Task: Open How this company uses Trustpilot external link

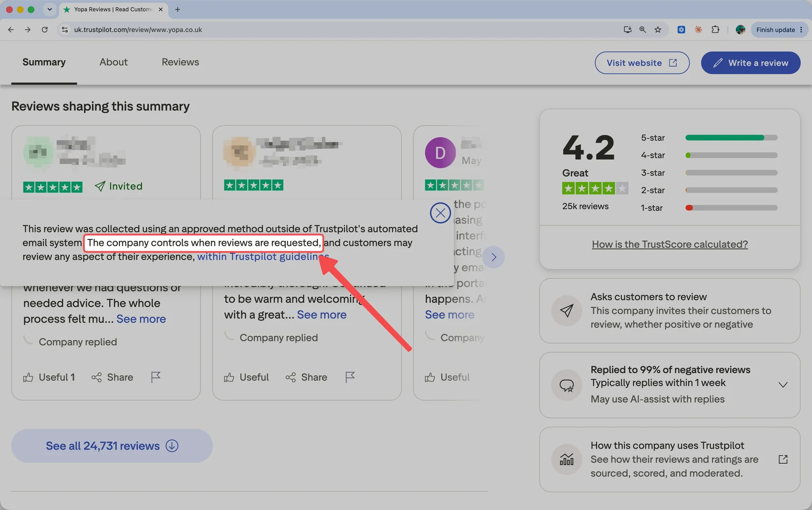Action: point(783,459)
